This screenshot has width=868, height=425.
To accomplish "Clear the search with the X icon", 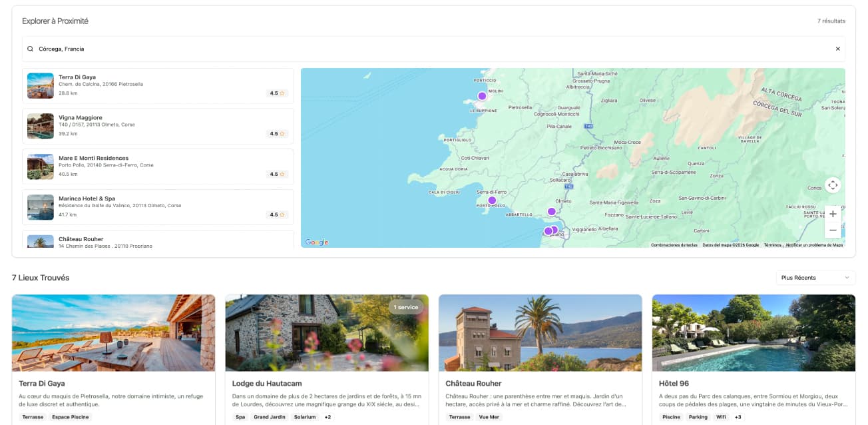I will [x=837, y=48].
